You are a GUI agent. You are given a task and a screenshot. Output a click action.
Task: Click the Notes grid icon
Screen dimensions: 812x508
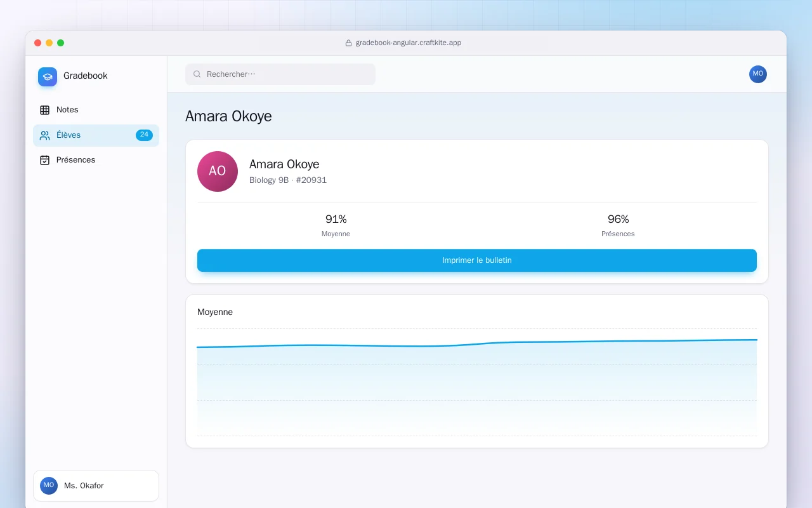pyautogui.click(x=44, y=110)
